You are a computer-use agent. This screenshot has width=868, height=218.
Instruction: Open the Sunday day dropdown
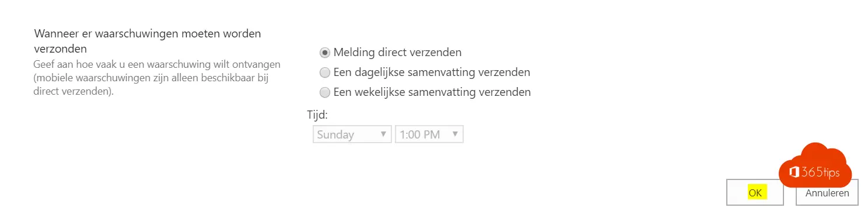[352, 134]
